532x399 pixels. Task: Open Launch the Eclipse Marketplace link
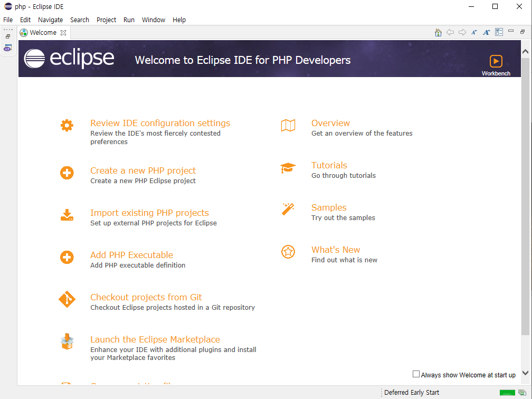155,339
